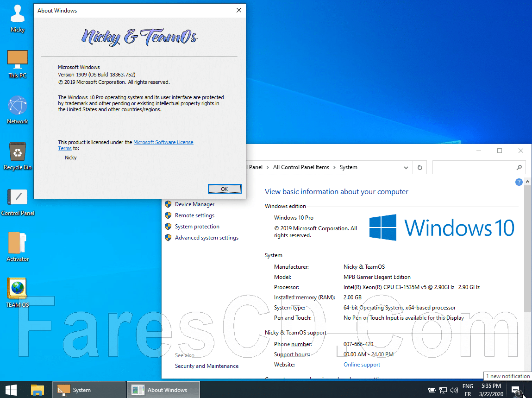532x398 pixels.
Task: Open File Explorer from the taskbar
Action: [x=38, y=390]
